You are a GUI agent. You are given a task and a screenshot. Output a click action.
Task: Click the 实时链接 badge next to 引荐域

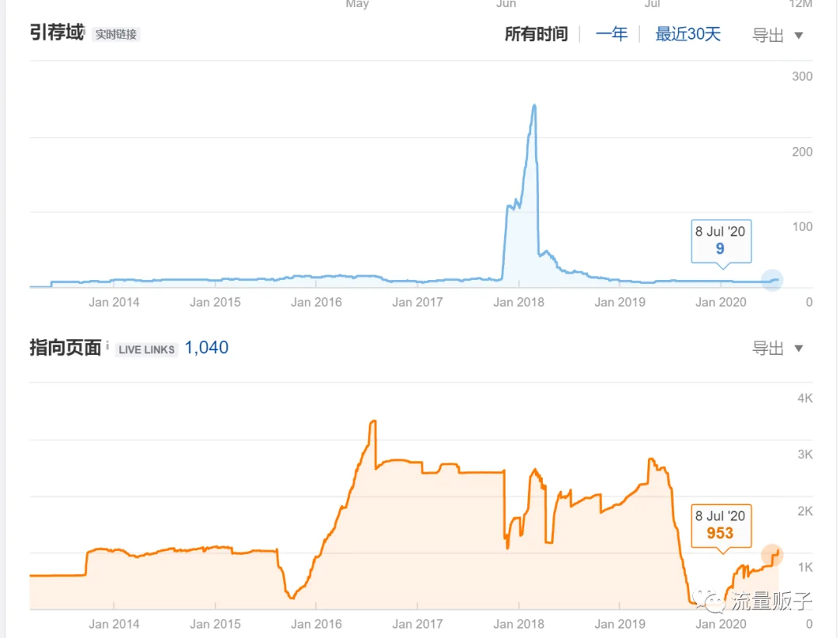[116, 35]
